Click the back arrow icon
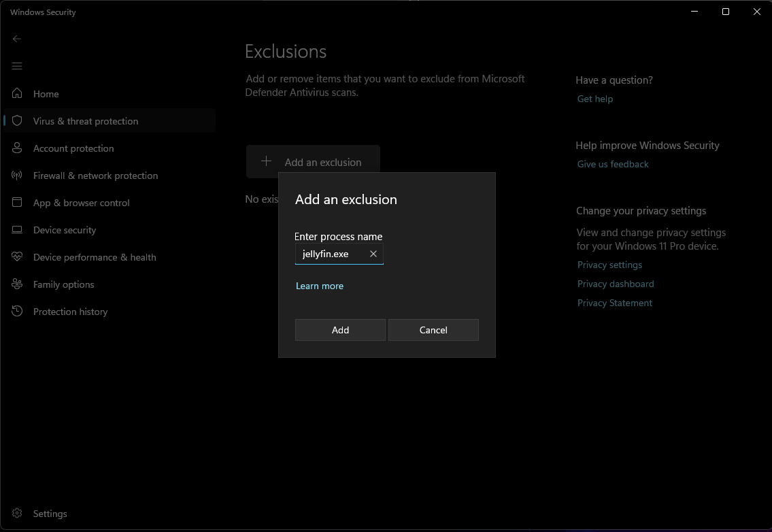The image size is (772, 532). point(17,39)
